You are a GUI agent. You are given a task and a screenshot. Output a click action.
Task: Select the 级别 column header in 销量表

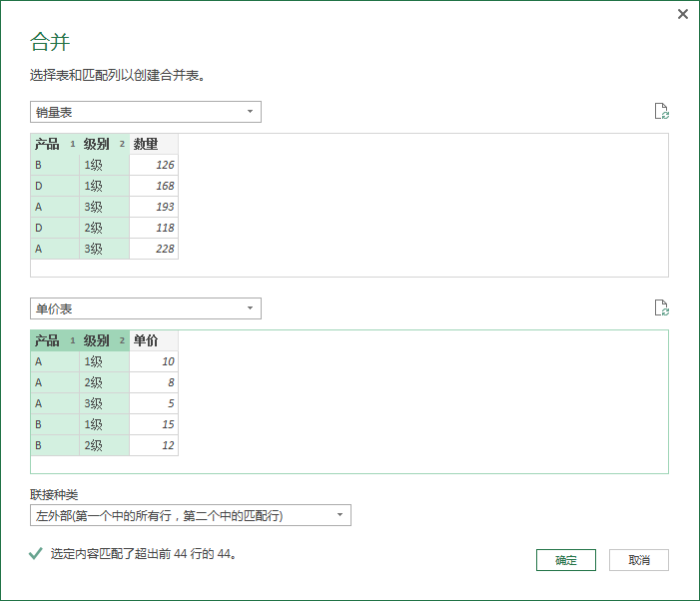[x=97, y=144]
